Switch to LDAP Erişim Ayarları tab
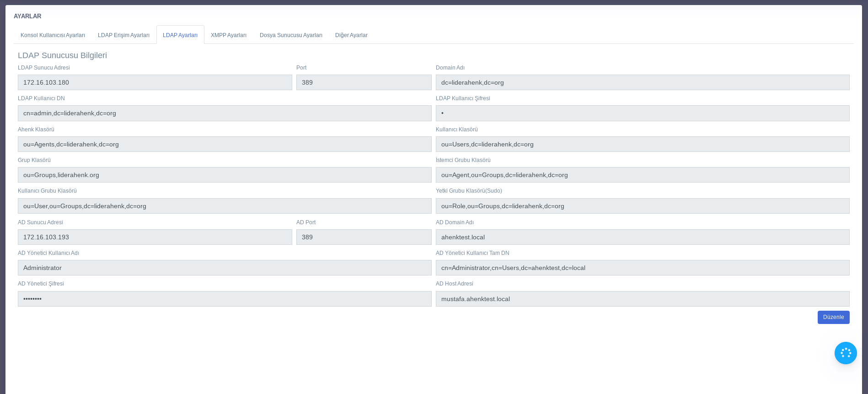This screenshot has width=868, height=394. 123,35
